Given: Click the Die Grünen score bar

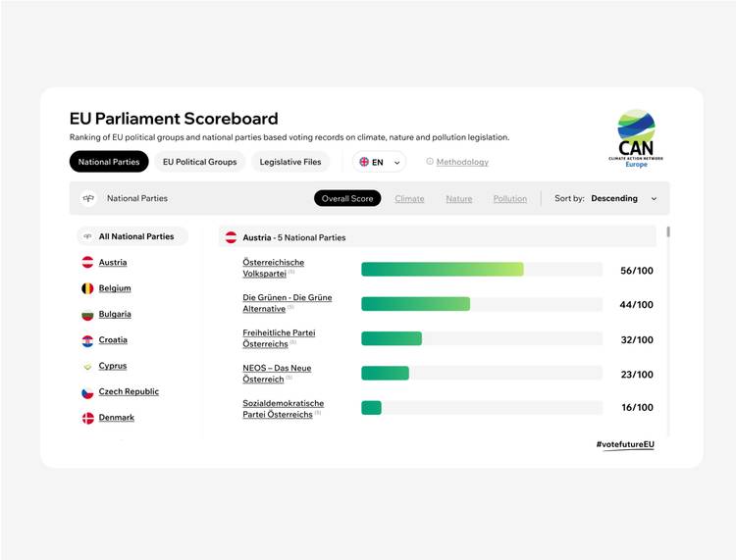Looking at the screenshot, I should point(482,304).
